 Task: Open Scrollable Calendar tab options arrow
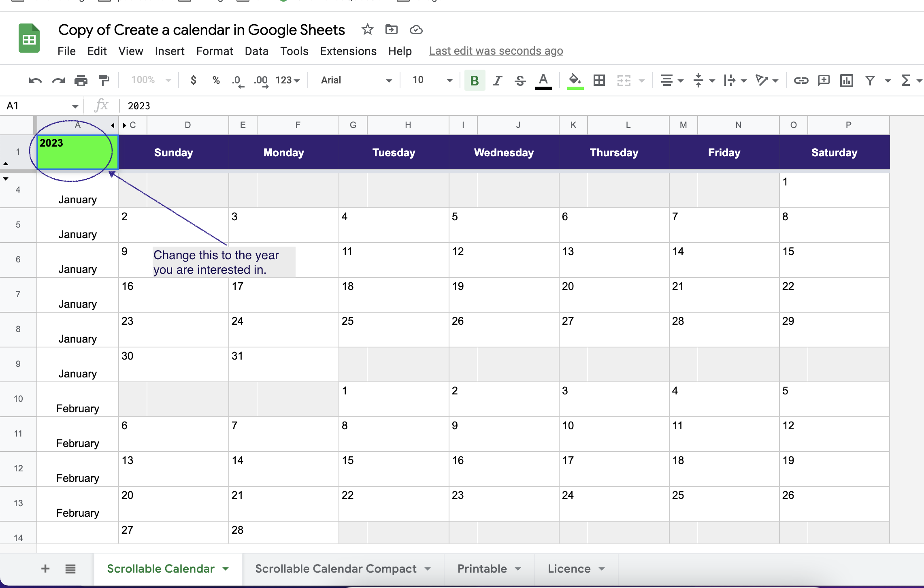226,569
